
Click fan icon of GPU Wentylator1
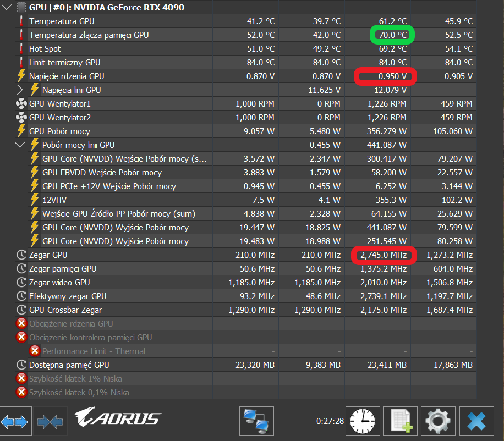pyautogui.click(x=21, y=104)
